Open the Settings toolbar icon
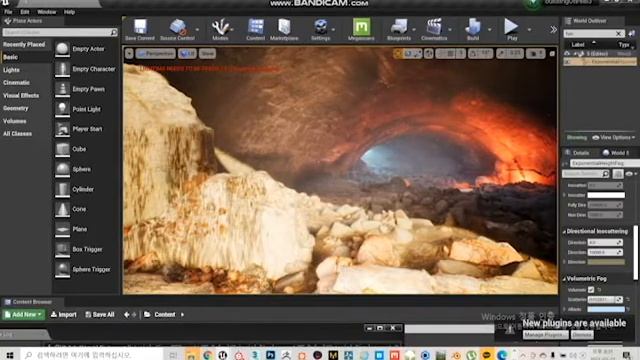This screenshot has height=360, width=640. tap(320, 29)
